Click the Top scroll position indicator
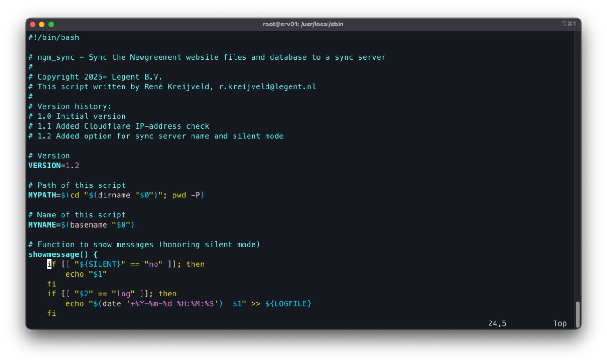This screenshot has height=364, width=607. coord(560,323)
